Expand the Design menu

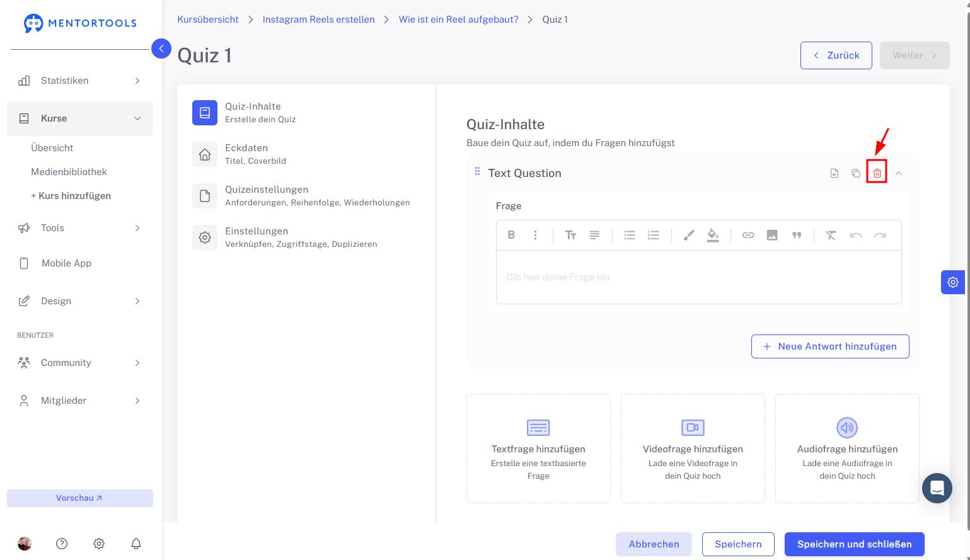click(x=80, y=301)
